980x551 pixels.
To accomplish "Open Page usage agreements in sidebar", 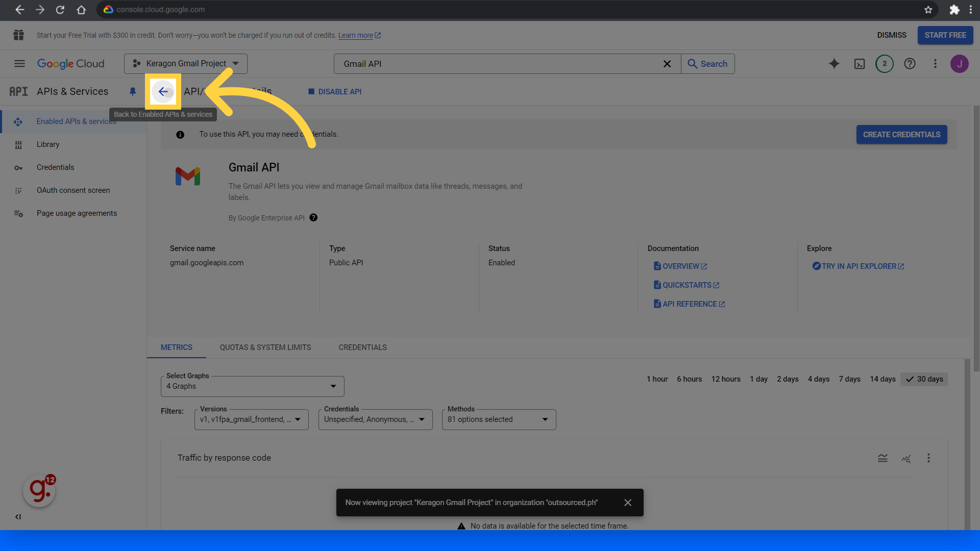I will pos(74,213).
